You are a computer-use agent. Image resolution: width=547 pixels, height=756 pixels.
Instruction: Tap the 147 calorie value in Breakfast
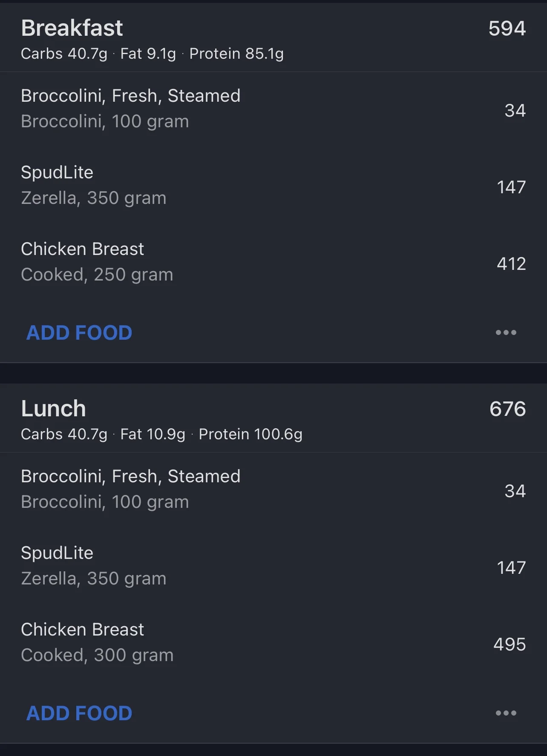click(511, 187)
